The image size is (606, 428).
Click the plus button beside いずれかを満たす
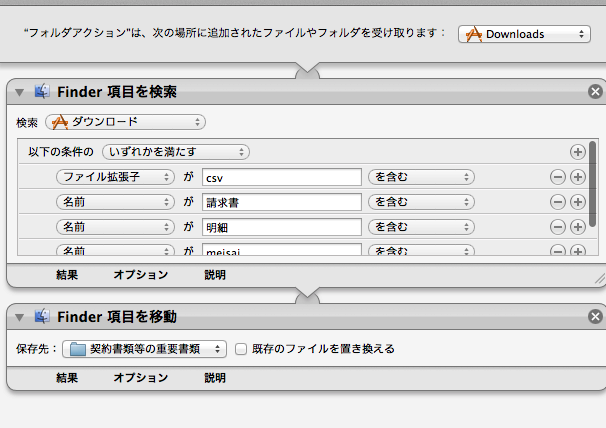tap(577, 152)
